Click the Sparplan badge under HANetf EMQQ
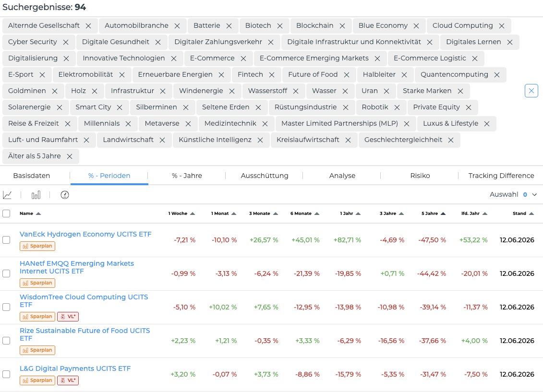543x392 pixels. point(37,283)
